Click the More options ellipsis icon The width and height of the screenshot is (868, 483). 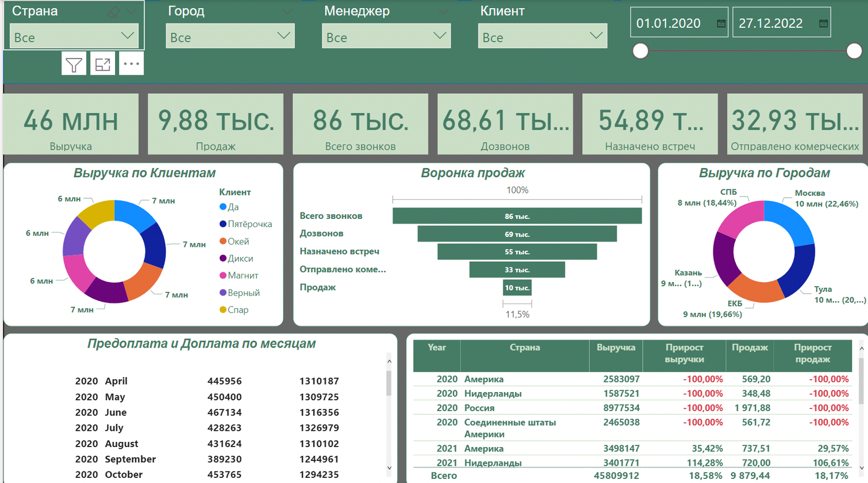click(x=131, y=63)
